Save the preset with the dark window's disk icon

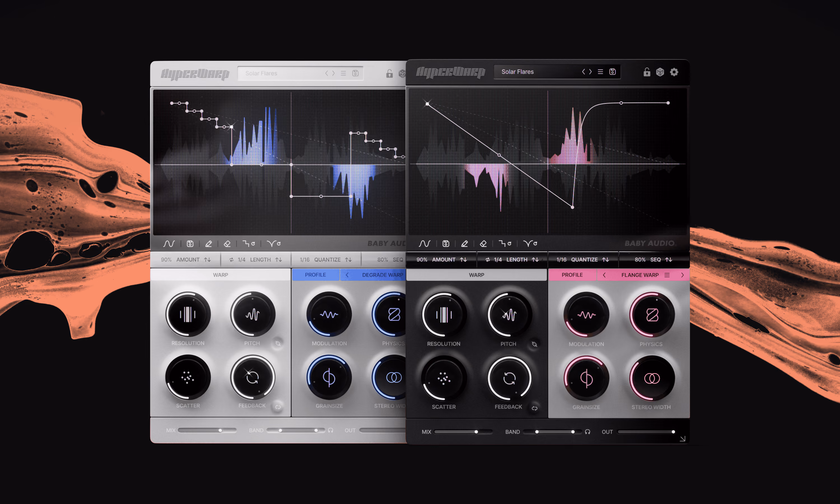[613, 72]
